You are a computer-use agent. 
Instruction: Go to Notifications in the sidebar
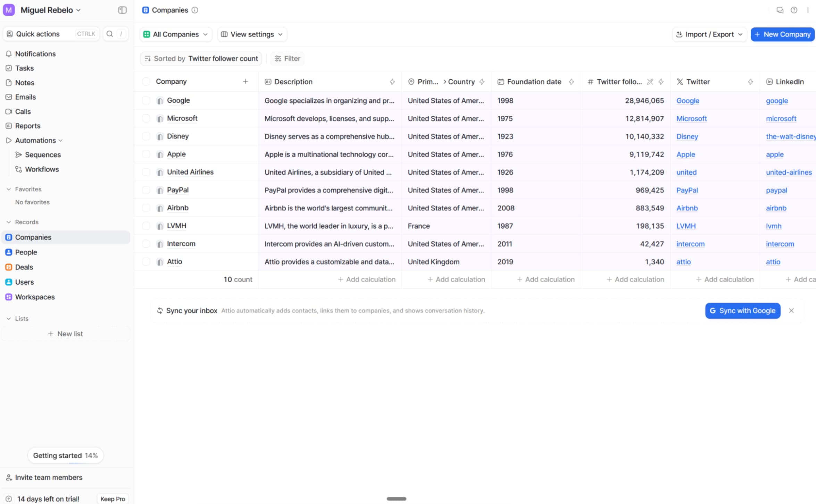[35, 54]
